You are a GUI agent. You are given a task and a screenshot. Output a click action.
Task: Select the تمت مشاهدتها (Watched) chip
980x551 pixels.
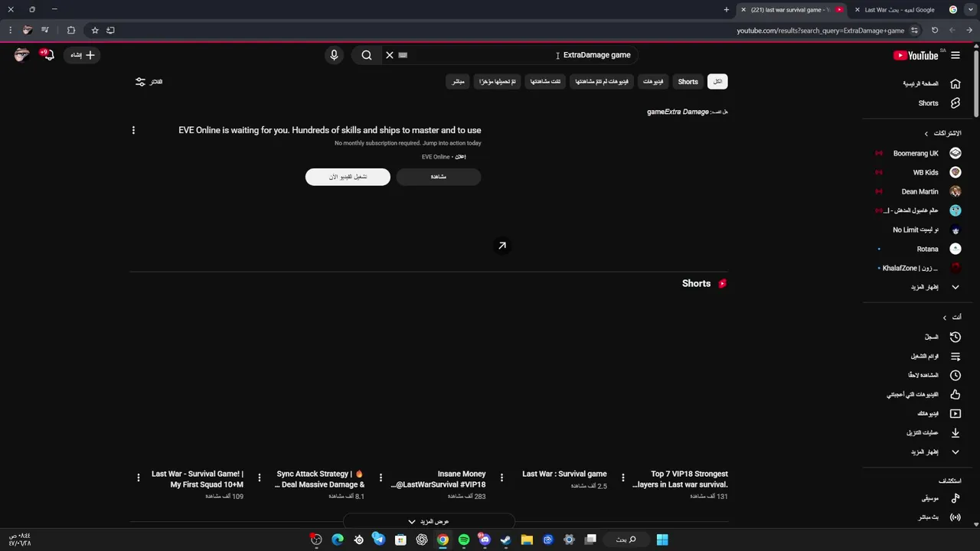(x=546, y=82)
